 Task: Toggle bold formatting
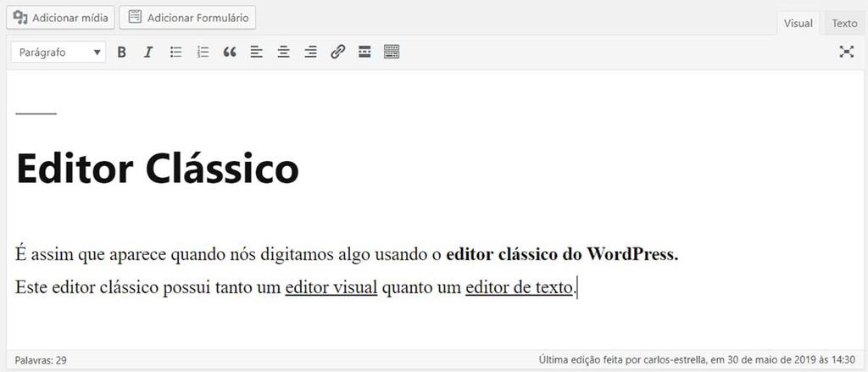(122, 52)
